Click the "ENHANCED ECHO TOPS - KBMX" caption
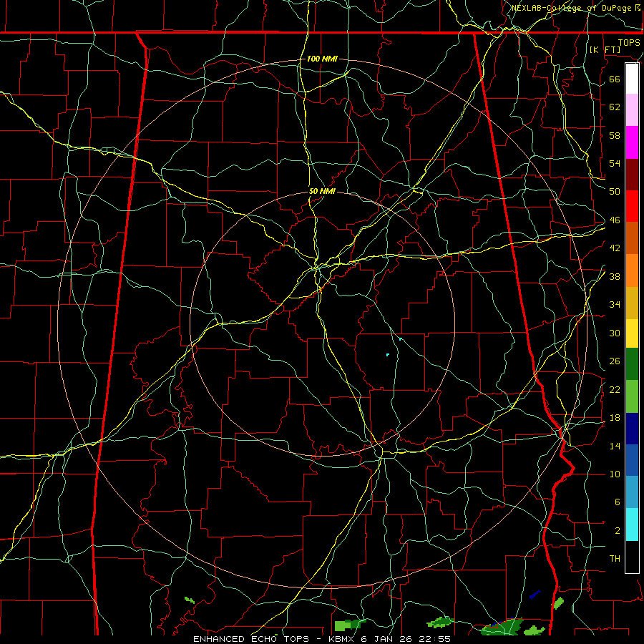 pyautogui.click(x=273, y=639)
